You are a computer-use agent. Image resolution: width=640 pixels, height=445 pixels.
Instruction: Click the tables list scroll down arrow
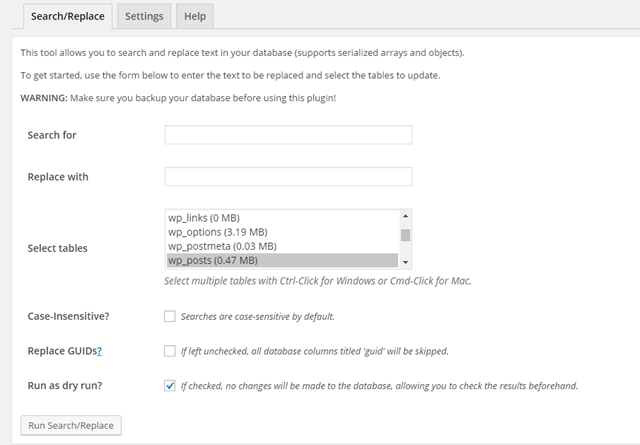tap(405, 263)
